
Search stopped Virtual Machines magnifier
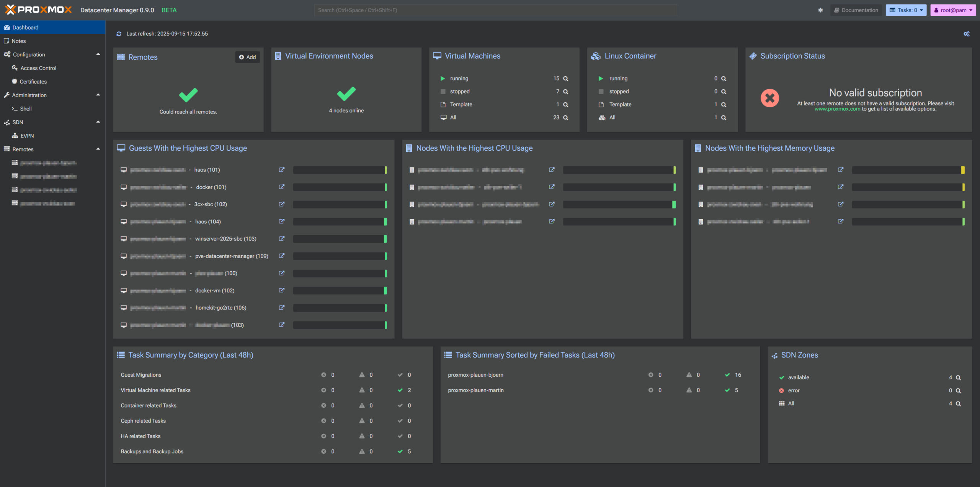566,92
